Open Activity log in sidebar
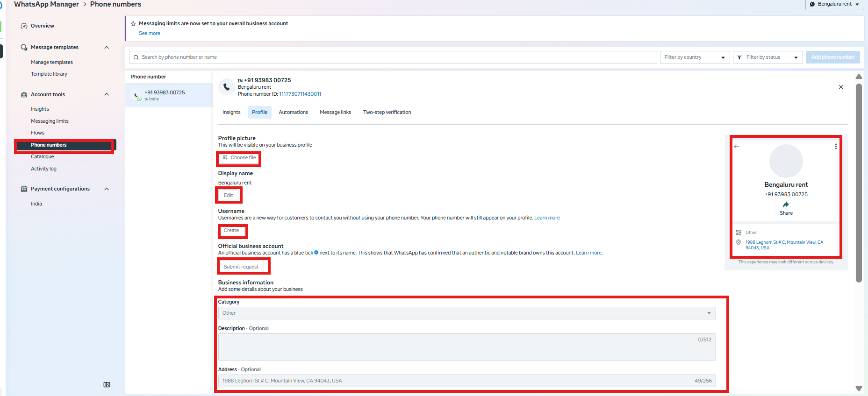 click(43, 169)
